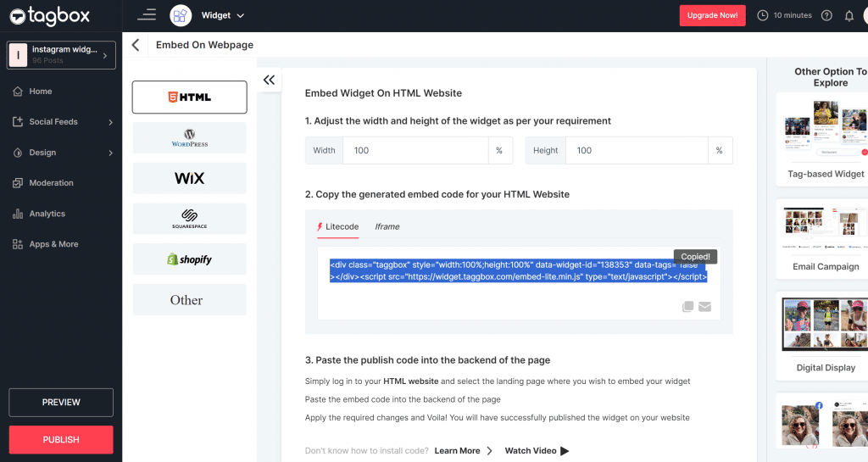
Task: Click the Width input field
Action: coord(415,150)
